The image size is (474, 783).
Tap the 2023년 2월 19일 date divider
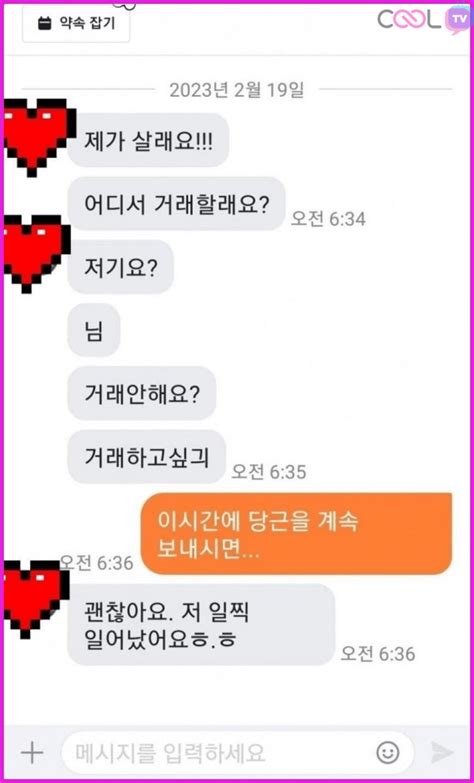237,90
